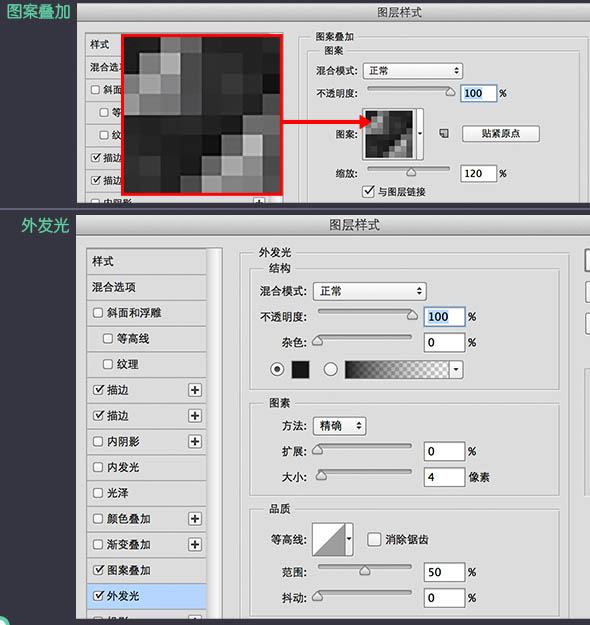590x625 pixels.
Task: Click the new preset icon beside the pattern thumbnail
Action: coord(444,134)
